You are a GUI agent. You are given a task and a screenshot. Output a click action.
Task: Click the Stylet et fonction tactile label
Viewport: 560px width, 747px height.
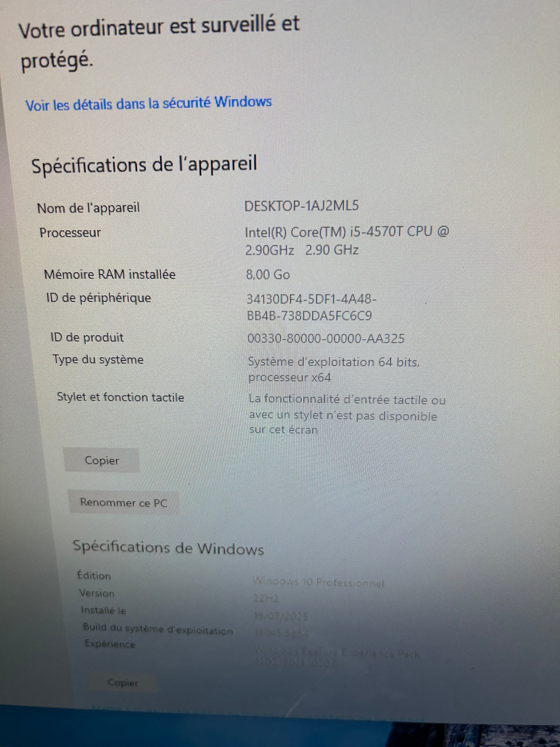click(121, 397)
